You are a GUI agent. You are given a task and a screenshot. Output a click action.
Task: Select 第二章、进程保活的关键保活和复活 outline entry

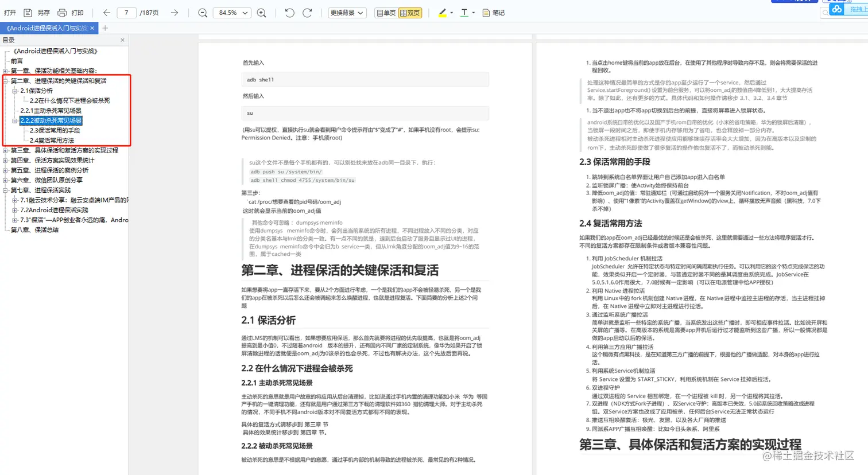59,81
